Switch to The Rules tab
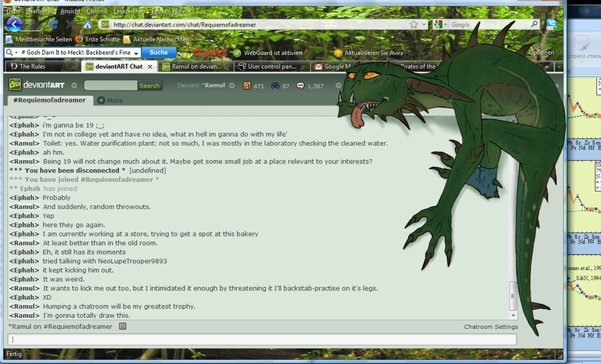Screen dimensions: 601x364 tap(42, 66)
